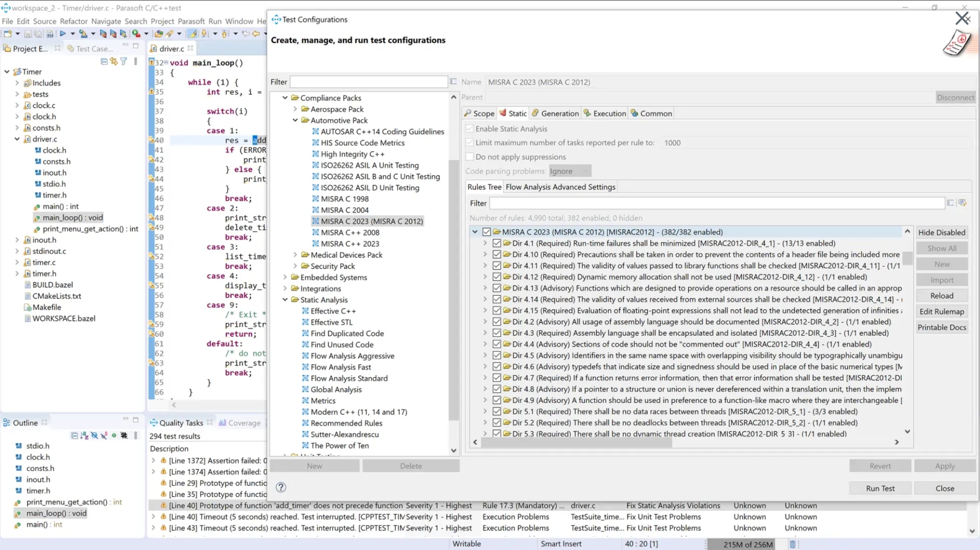This screenshot has height=550, width=980.
Task: Click the Rules Tree Filter input field
Action: click(717, 203)
